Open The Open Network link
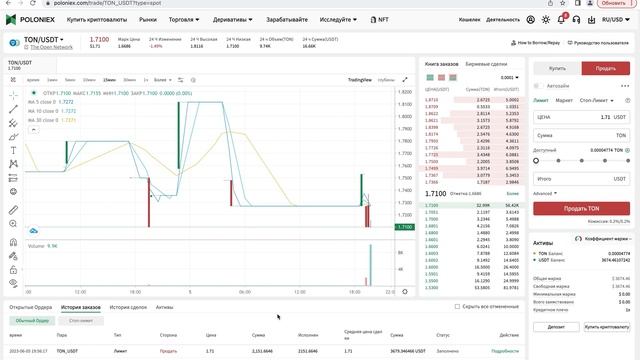 tap(51, 47)
